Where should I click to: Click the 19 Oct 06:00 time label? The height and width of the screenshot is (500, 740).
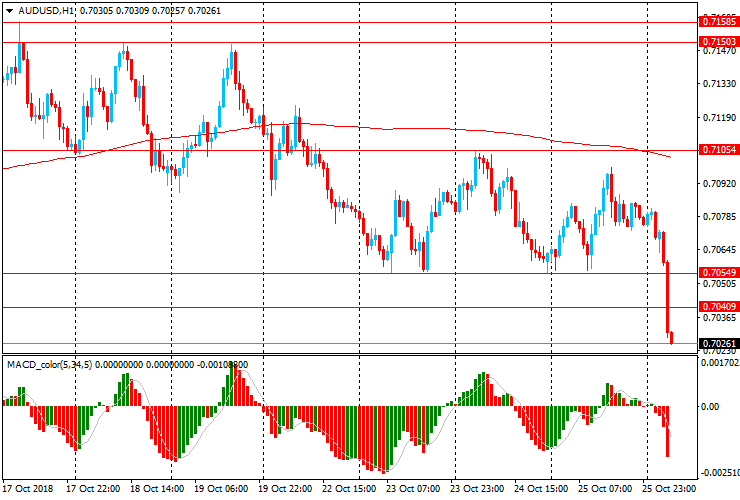(x=221, y=488)
